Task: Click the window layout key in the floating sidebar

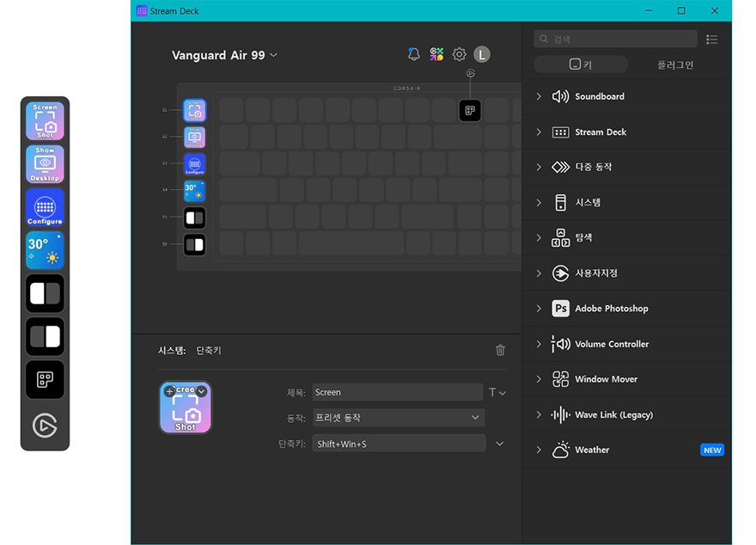Action: tap(45, 380)
